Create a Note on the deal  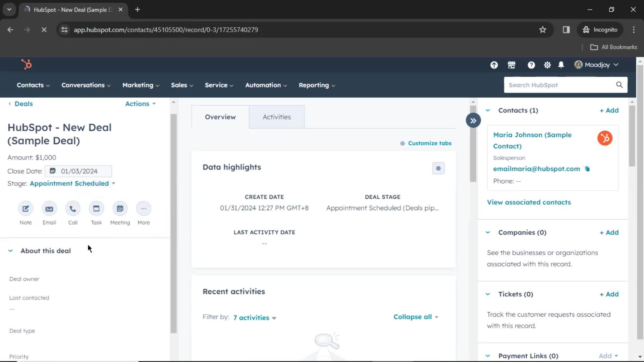25,208
